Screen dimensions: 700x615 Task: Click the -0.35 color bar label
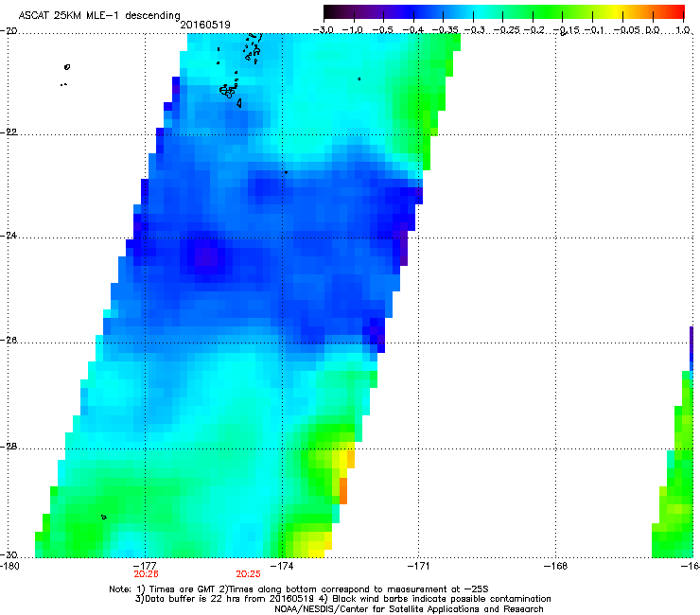click(446, 30)
